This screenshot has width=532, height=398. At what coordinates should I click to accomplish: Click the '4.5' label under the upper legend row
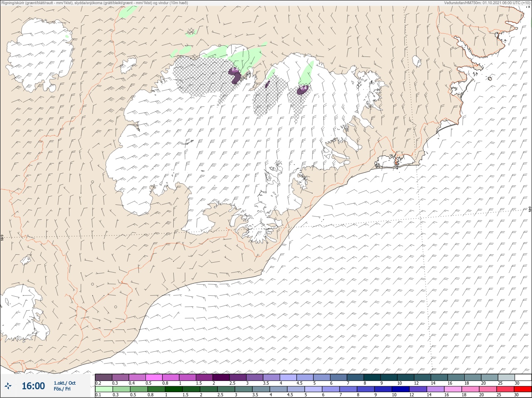[x=299, y=383]
